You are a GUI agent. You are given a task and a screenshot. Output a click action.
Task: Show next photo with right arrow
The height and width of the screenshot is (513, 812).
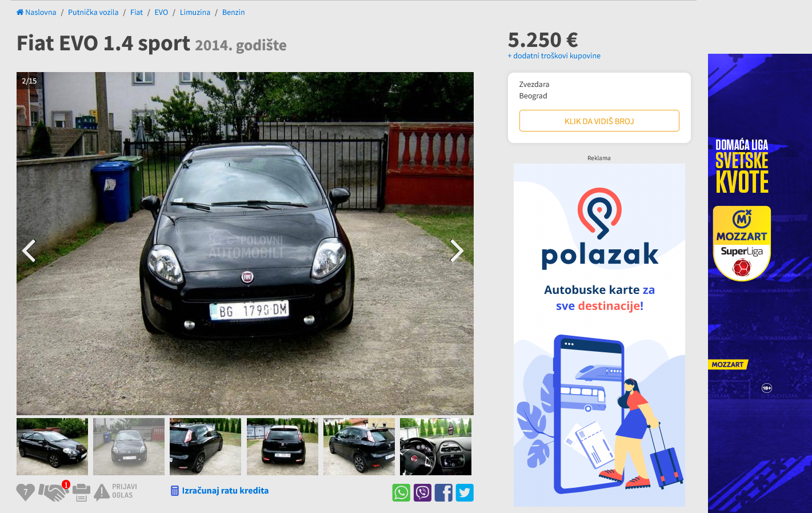click(x=456, y=250)
